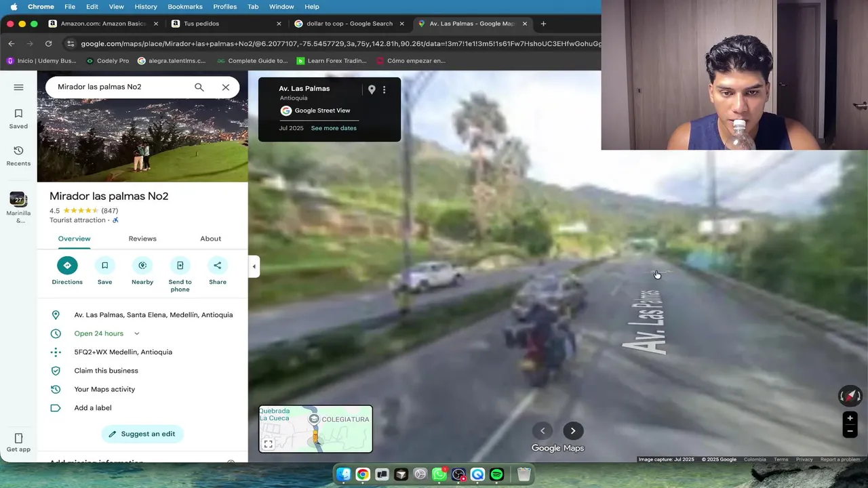Viewport: 868px width, 488px height.
Task: Click the Street View compass
Action: (850, 396)
